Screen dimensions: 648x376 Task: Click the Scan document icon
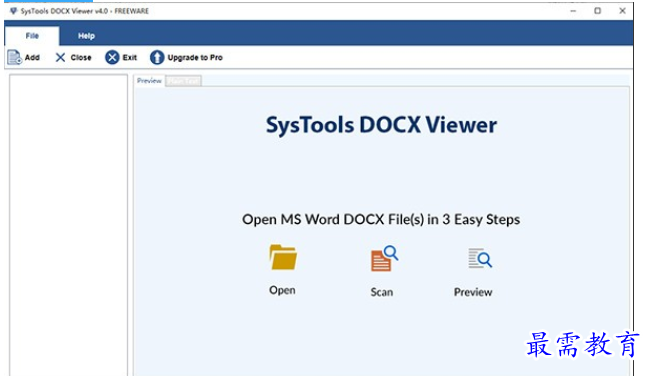click(384, 258)
